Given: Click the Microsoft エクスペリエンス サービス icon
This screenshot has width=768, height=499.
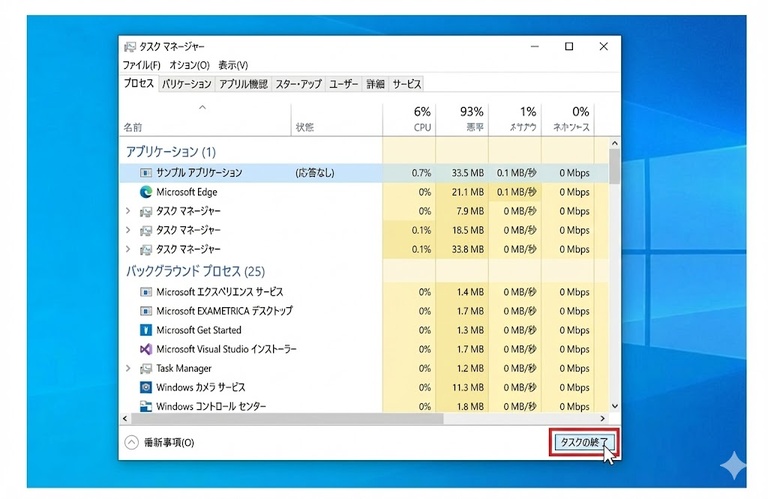Looking at the screenshot, I should pyautogui.click(x=145, y=292).
